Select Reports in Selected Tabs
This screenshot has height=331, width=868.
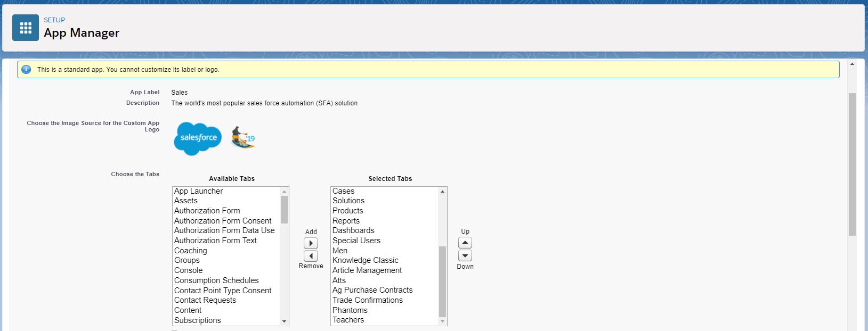384,221
